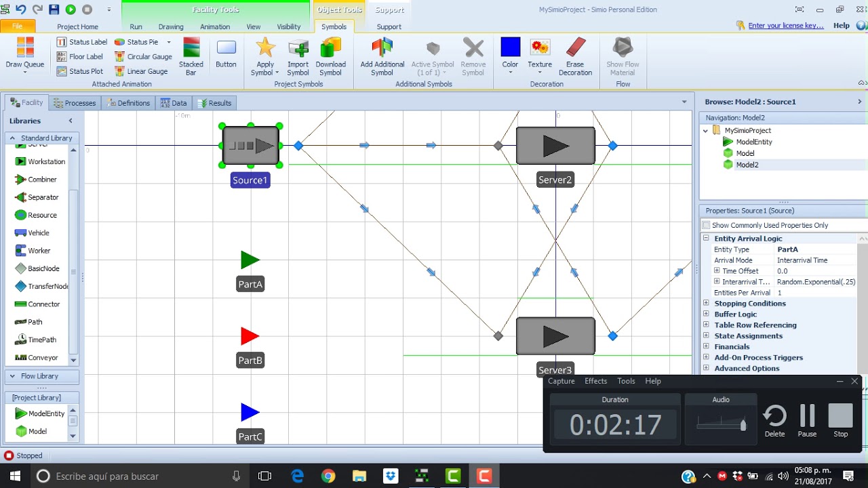Stop the screen recording

840,420
